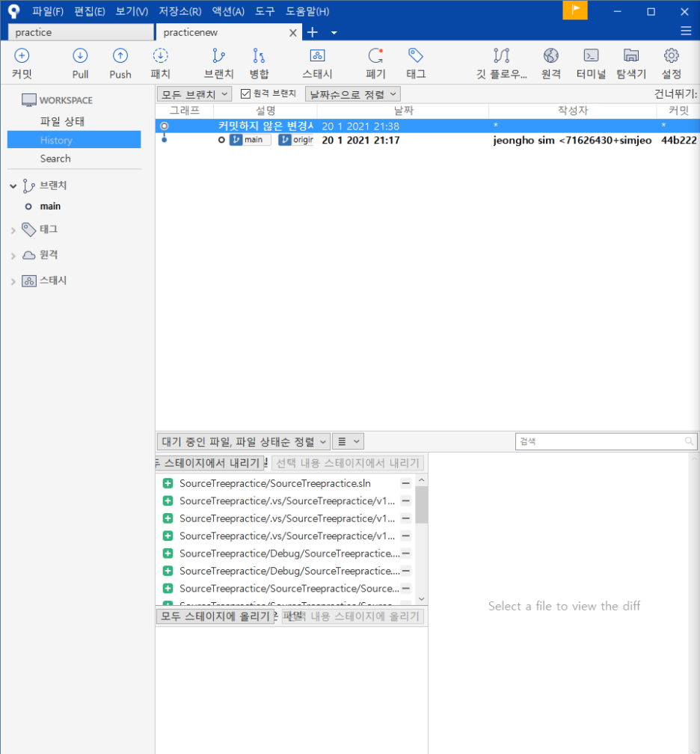Open the 저장소(R) menu
Screen dimensions: 700x754
(x=179, y=11)
